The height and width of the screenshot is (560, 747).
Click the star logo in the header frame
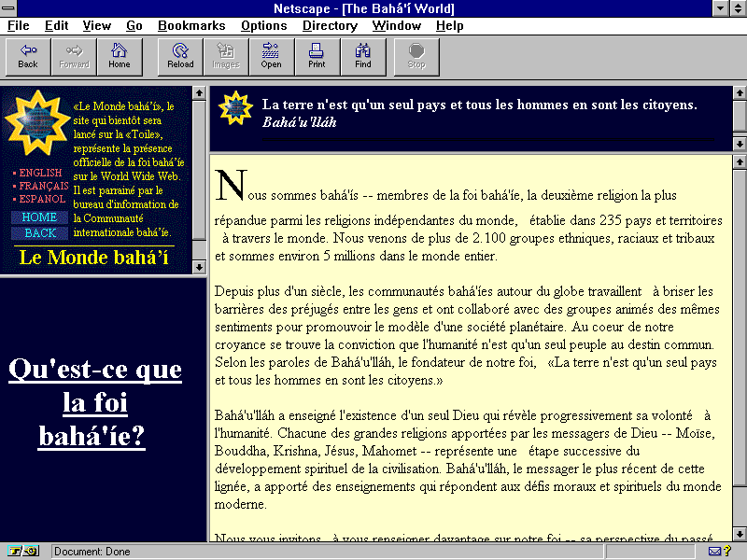point(235,108)
